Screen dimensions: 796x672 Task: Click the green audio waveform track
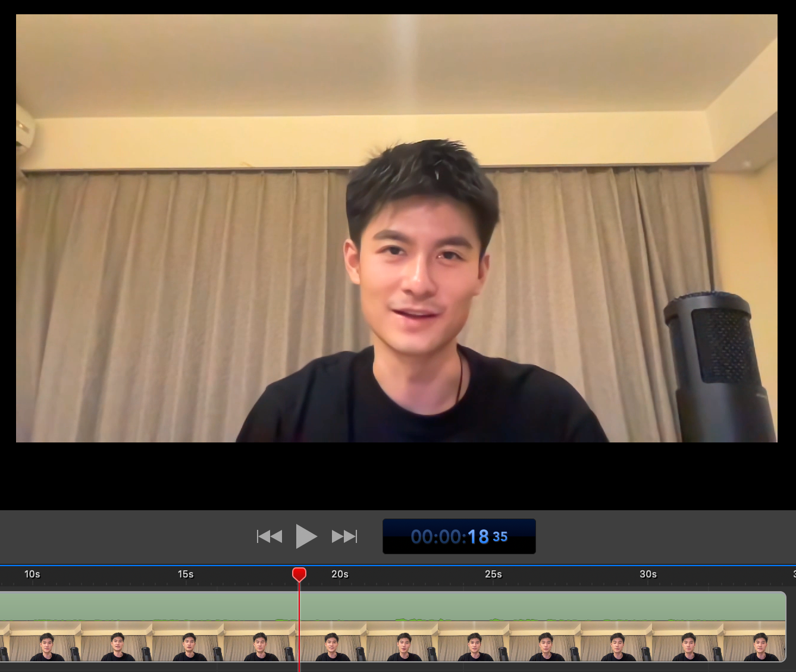(393, 606)
